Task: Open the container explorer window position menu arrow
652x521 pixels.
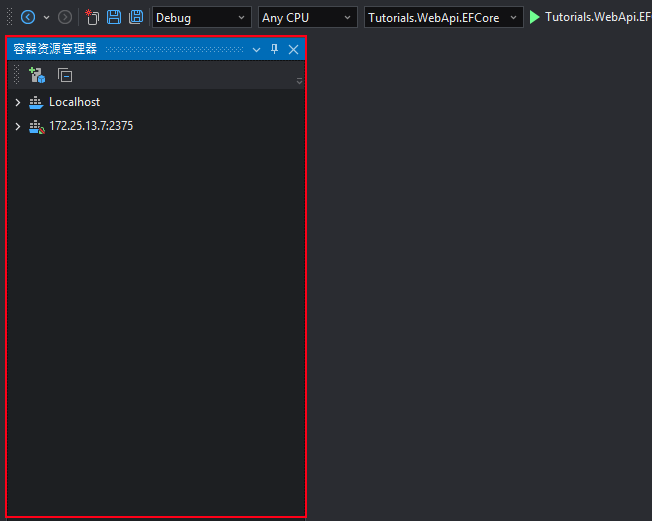Action: tap(256, 50)
